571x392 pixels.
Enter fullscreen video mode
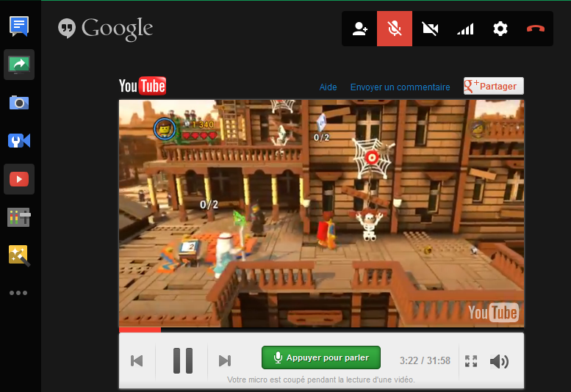(x=471, y=361)
